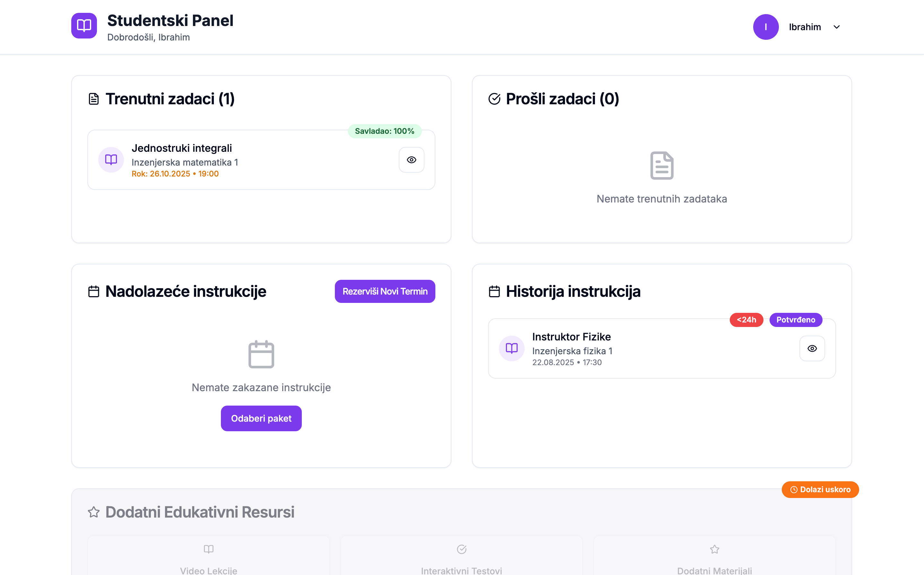
Task: Click the Odaberi paket button
Action: tap(261, 418)
